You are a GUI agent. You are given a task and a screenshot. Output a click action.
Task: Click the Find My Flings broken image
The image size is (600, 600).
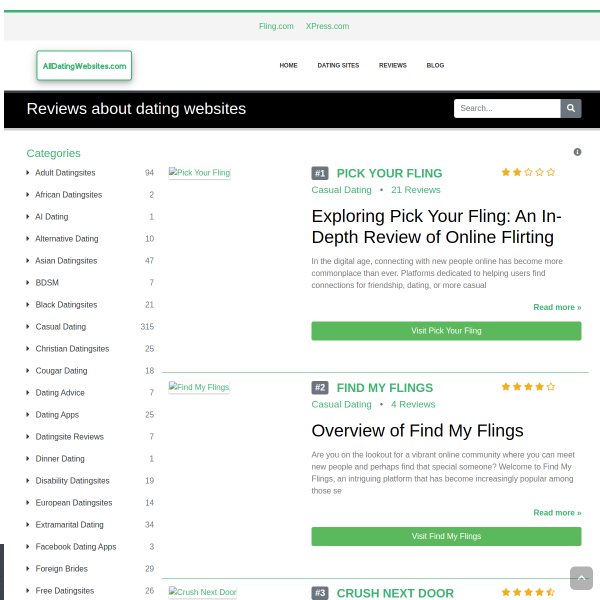click(199, 387)
